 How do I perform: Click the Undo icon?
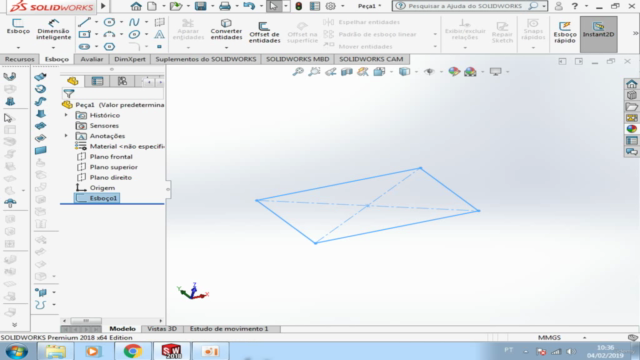(249, 6)
